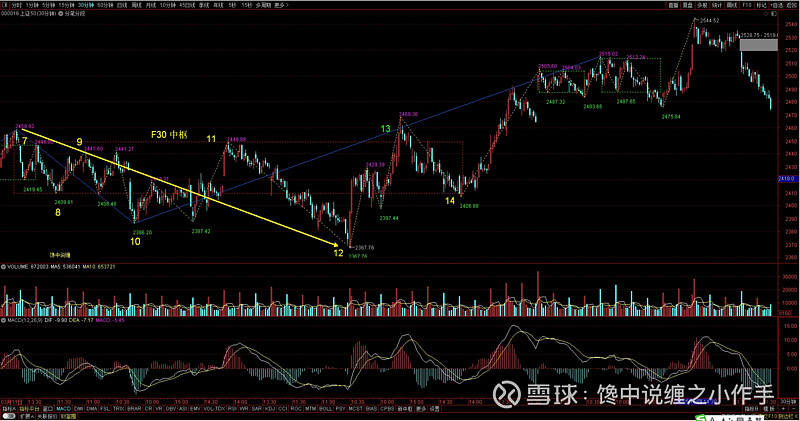The image size is (800, 421).
Task: Open the 多周期 multi-period view
Action: [263, 5]
